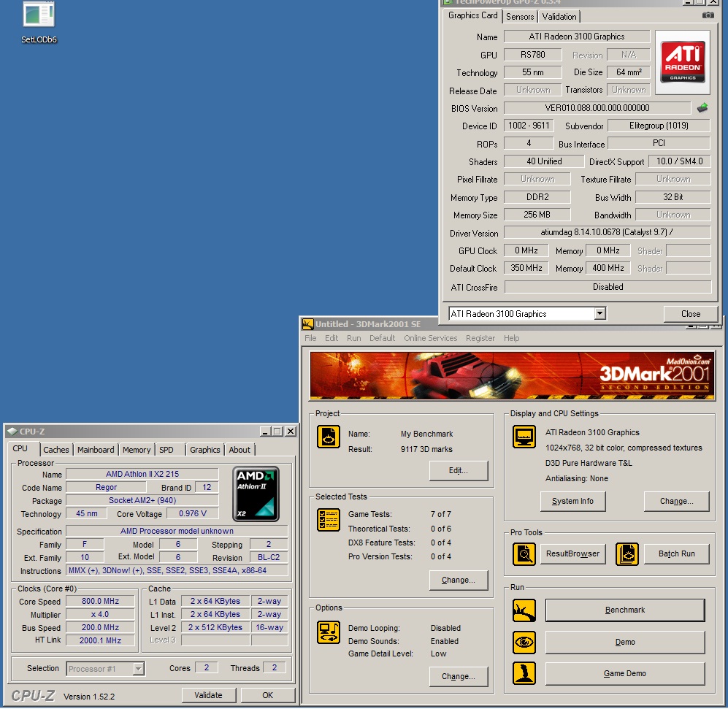Click the ResultBrowser button
Screen dimensions: 728x709
pos(572,553)
